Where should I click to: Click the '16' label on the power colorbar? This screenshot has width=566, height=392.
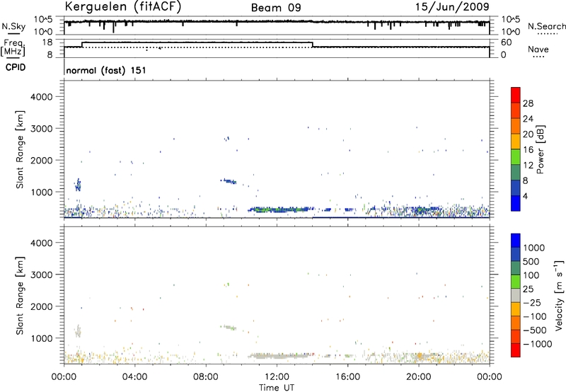[x=528, y=150]
